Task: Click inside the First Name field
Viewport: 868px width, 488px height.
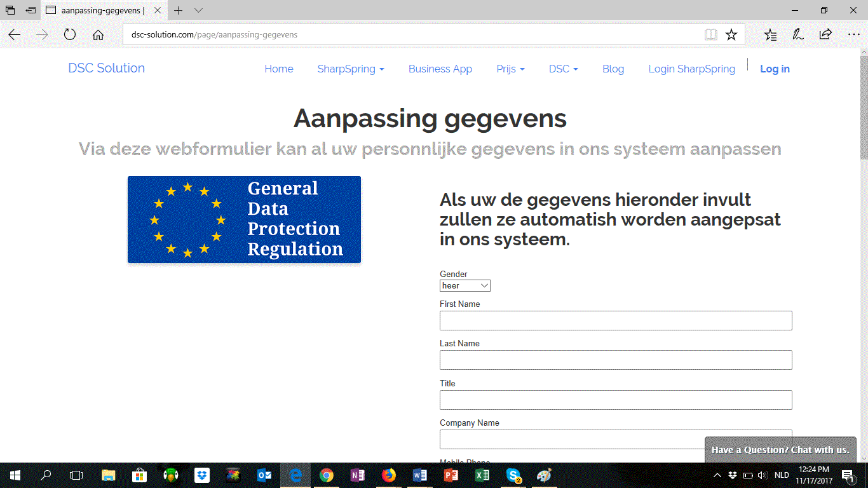Action: tap(615, 320)
